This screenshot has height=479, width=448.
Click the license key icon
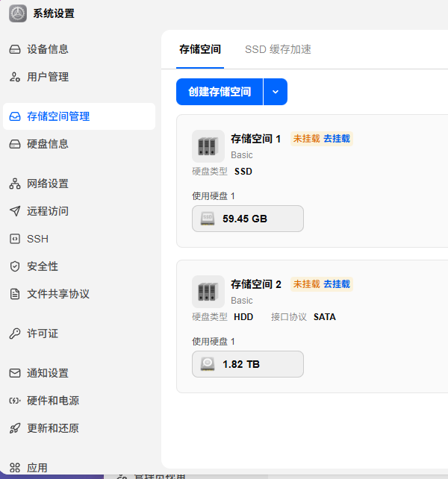click(15, 334)
